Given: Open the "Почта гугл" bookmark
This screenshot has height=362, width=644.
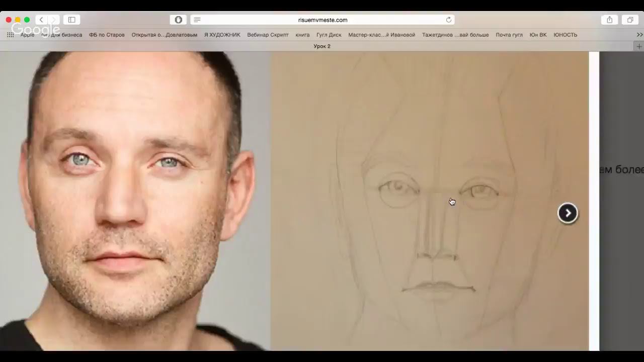Looking at the screenshot, I should pos(509,35).
